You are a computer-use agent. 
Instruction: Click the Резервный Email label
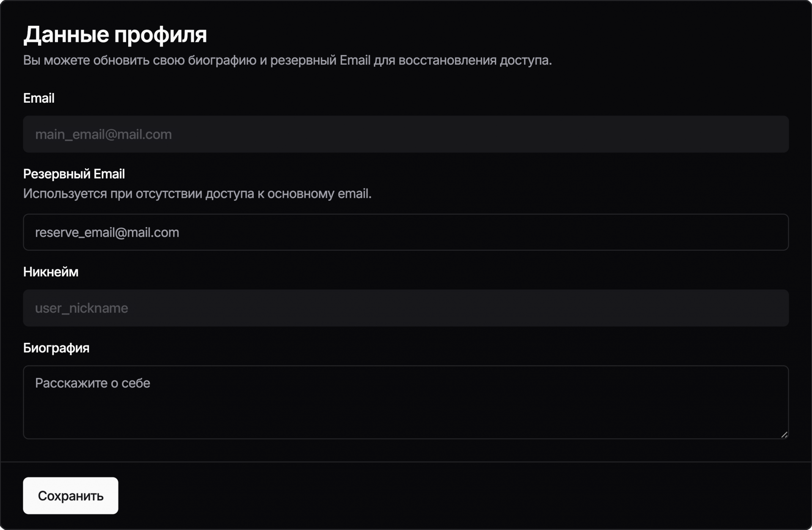(x=74, y=174)
